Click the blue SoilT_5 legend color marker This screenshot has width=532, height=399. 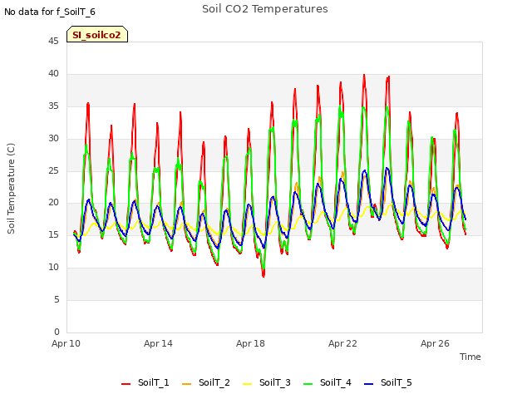[368, 384]
